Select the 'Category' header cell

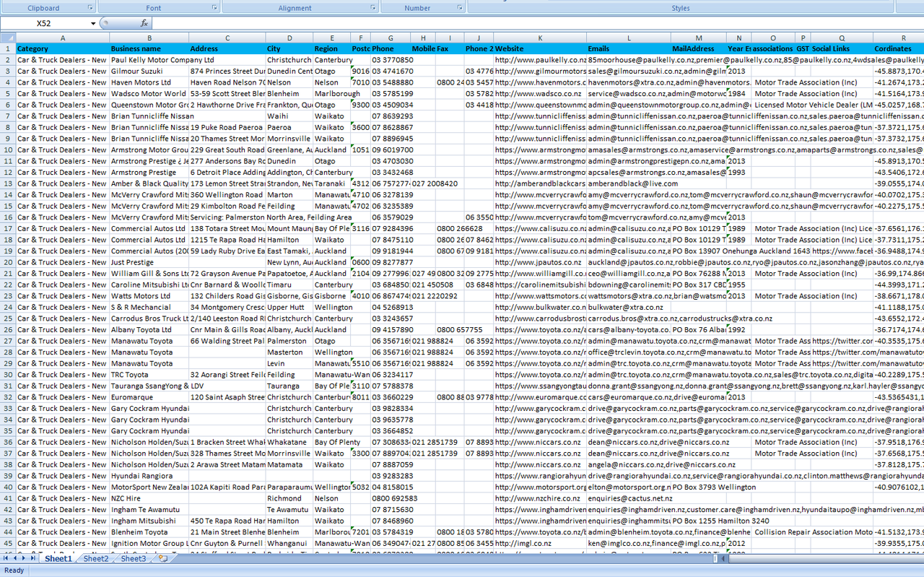(62, 49)
